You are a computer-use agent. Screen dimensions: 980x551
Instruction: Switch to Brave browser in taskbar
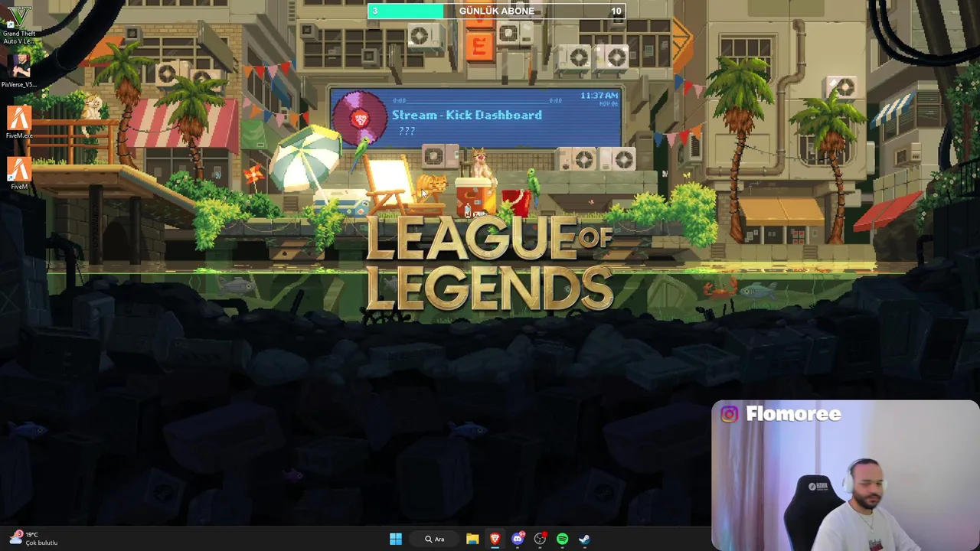tap(495, 539)
